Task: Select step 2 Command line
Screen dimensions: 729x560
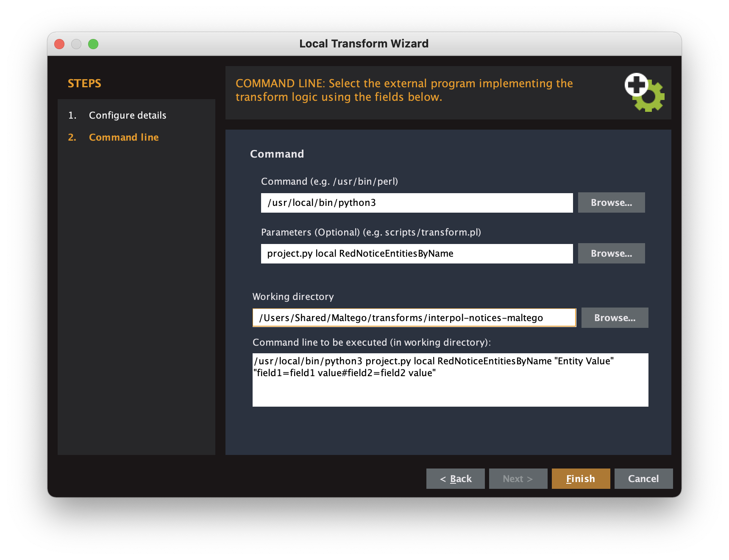Action: pyautogui.click(x=124, y=137)
